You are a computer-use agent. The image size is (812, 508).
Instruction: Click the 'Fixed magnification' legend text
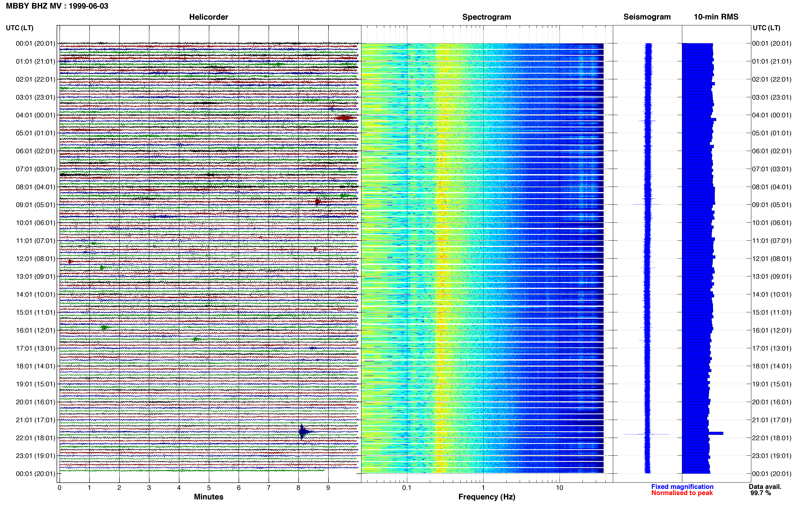tap(682, 486)
